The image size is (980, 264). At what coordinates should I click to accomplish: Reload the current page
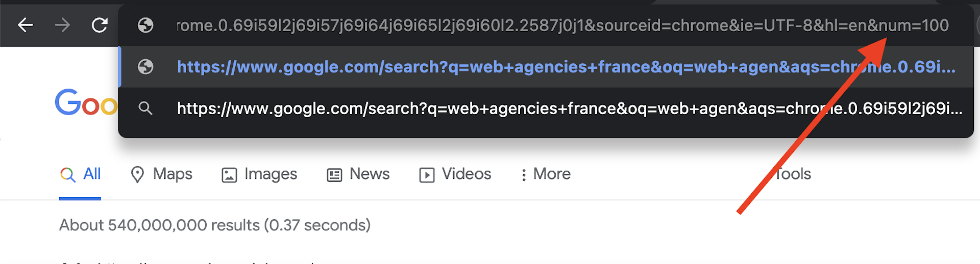(100, 24)
